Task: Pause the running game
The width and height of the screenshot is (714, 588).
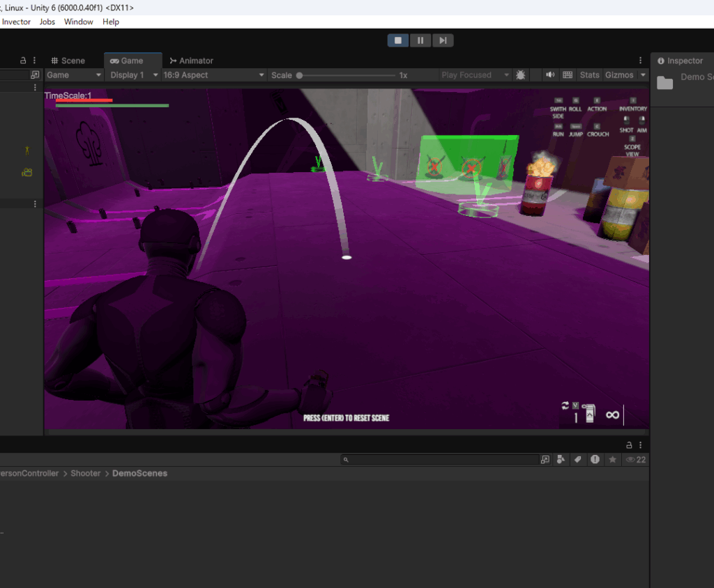Action: point(420,40)
